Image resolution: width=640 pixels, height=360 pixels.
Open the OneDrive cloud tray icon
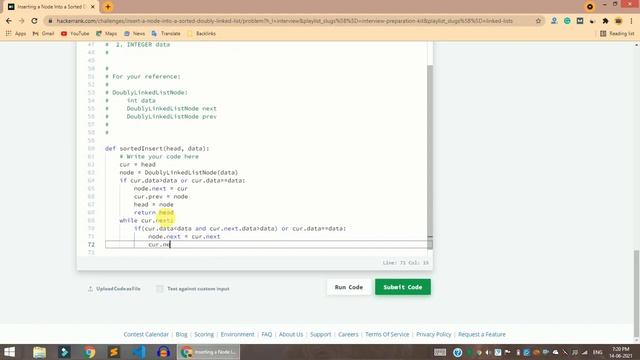(556, 352)
